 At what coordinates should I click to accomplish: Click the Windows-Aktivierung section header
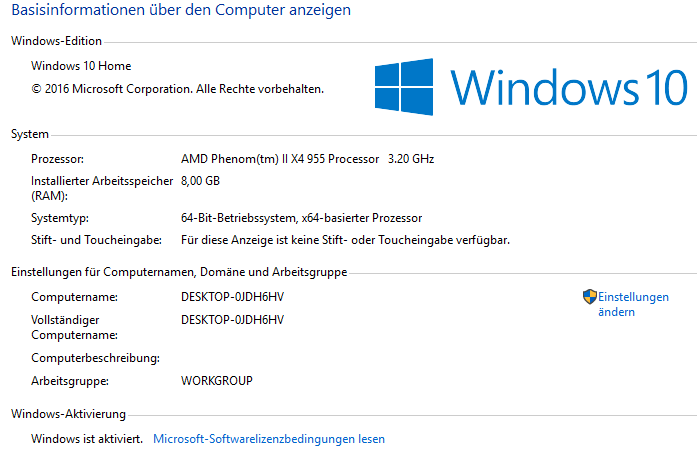pos(68,414)
